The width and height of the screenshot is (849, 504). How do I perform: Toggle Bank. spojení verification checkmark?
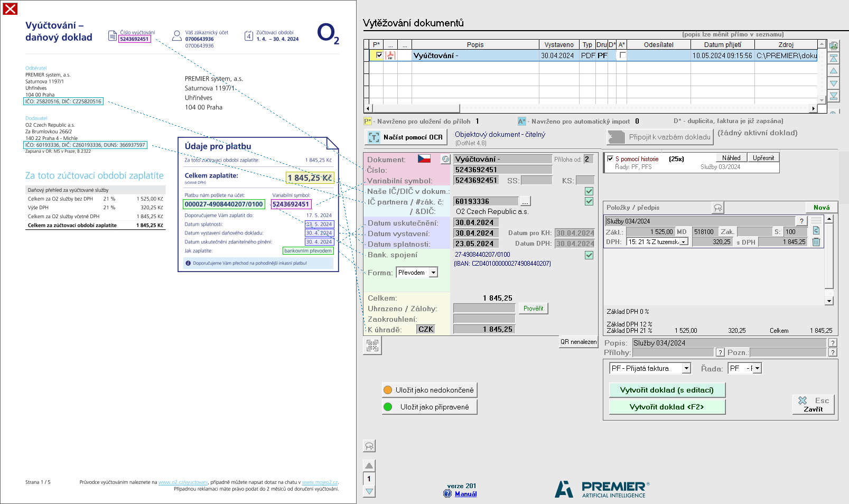pos(589,255)
